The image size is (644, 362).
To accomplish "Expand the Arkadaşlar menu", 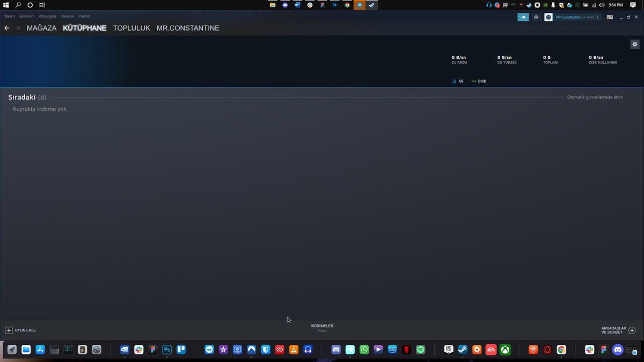I will tap(47, 16).
